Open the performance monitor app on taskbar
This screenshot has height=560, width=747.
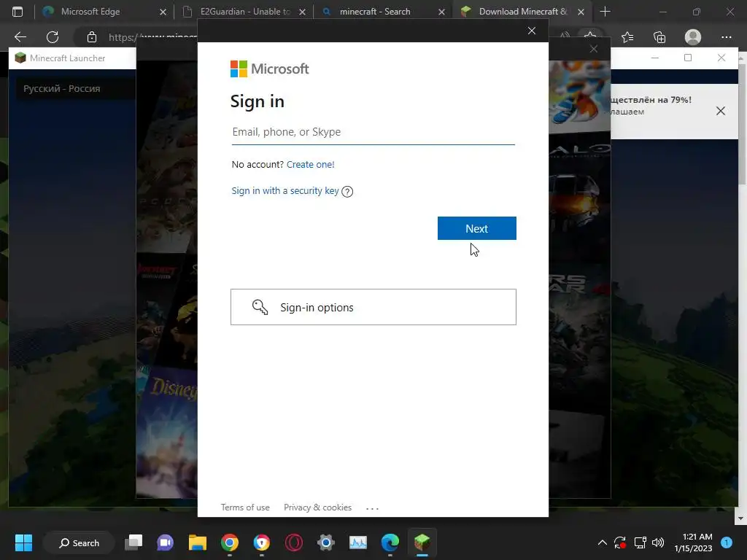(357, 542)
